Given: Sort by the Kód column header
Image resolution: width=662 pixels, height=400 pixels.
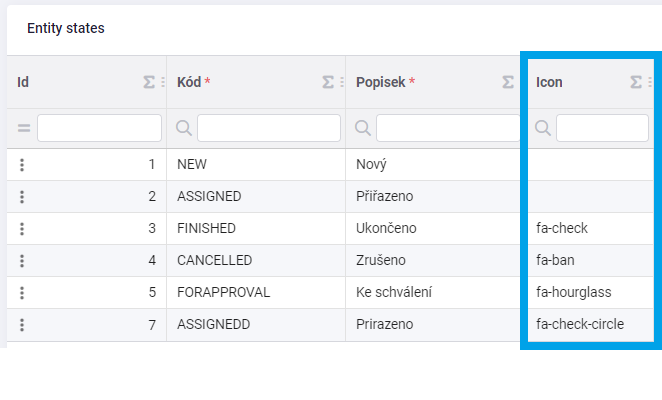Looking at the screenshot, I should point(189,82).
